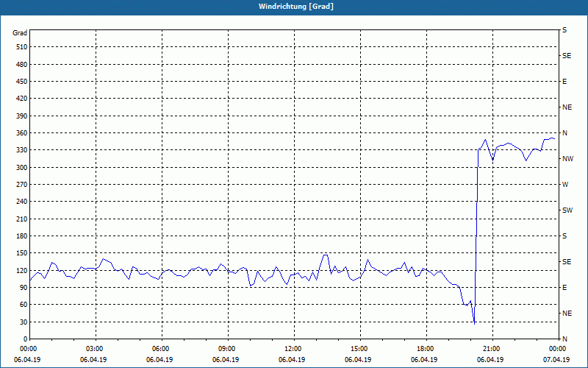Screen dimensions: 588x368
Task: Select the 21:00 time axis label
Action: pyautogui.click(x=490, y=348)
